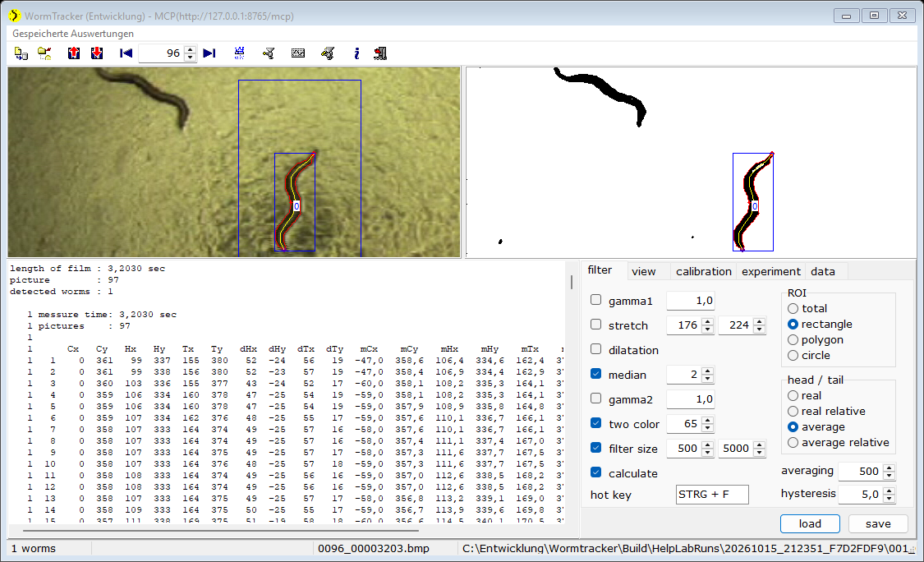The width and height of the screenshot is (924, 562).
Task: Increase the picture number with the up spinner
Action: tap(190, 50)
